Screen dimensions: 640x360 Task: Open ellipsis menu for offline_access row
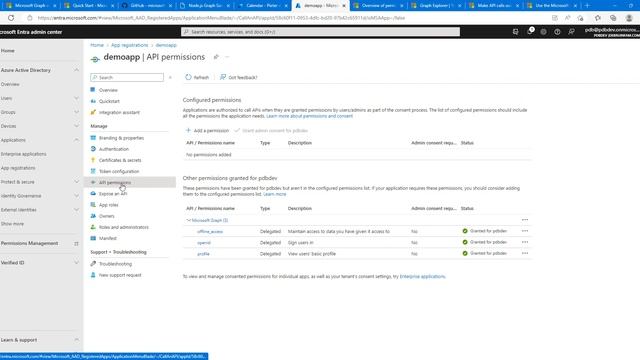[x=525, y=231]
